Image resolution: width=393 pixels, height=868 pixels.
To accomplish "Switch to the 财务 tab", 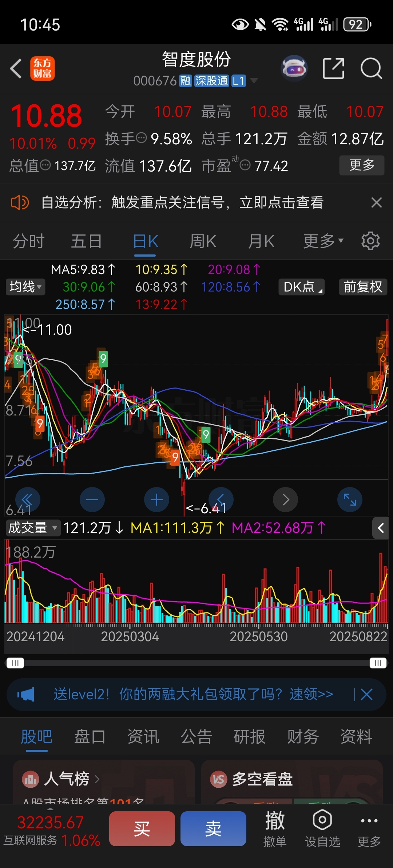I will pos(303,737).
